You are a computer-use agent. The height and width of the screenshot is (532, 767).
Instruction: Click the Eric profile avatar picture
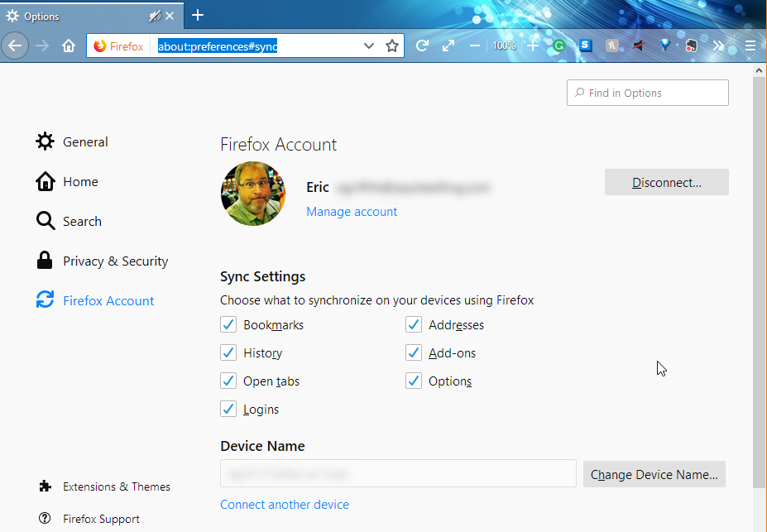click(x=253, y=194)
